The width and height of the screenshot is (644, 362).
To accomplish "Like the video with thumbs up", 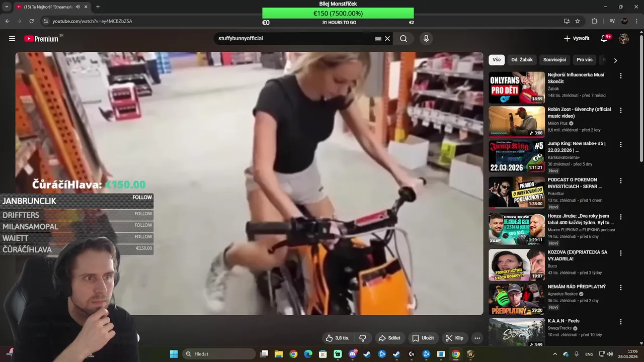I will (337, 338).
